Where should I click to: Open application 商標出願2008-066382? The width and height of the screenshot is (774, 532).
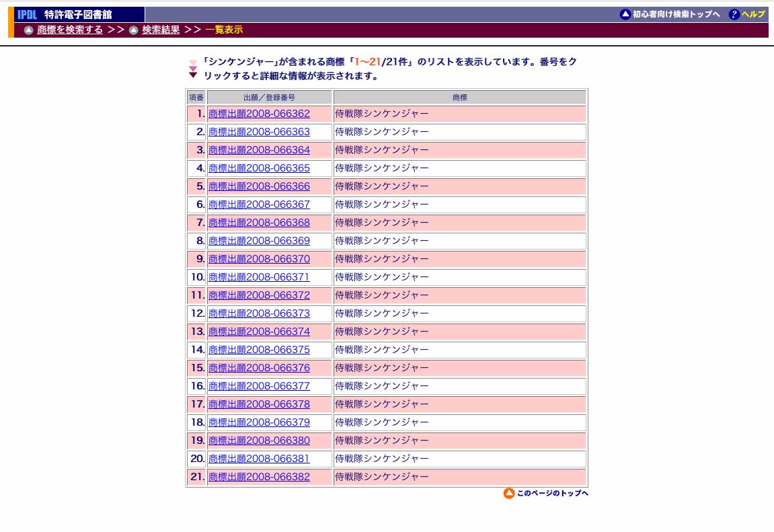(259, 477)
